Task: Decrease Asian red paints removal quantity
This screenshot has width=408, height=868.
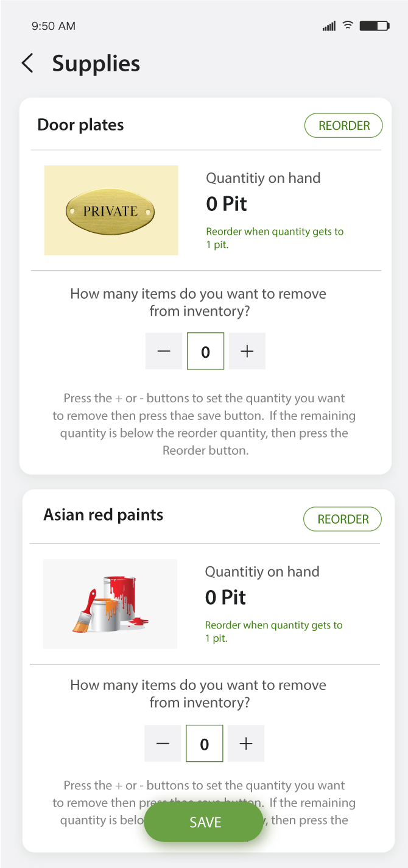Action: pyautogui.click(x=163, y=744)
